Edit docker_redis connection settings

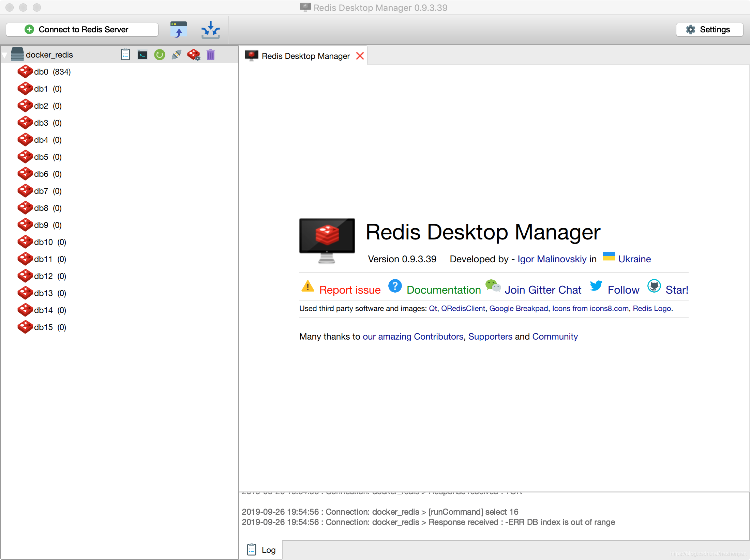(194, 55)
